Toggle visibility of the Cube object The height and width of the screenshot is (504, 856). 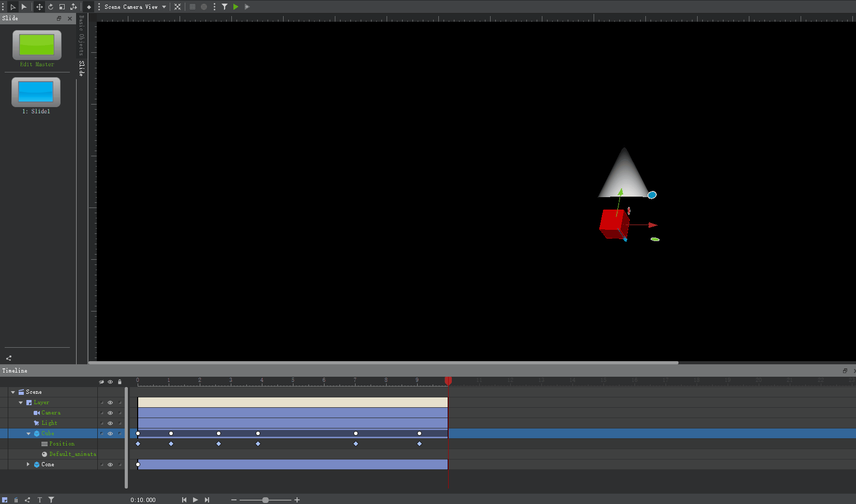(110, 433)
